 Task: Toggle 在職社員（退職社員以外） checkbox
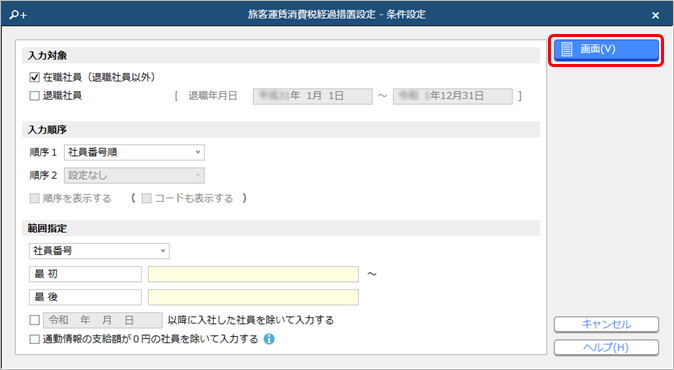click(34, 77)
